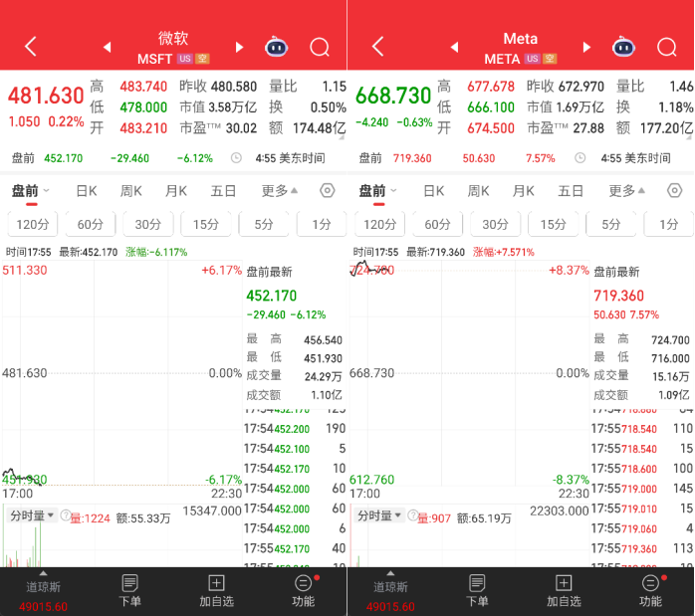Tap 下单 order icon in Microsoft bottom bar
Screen dimensions: 695x616
[x=129, y=589]
